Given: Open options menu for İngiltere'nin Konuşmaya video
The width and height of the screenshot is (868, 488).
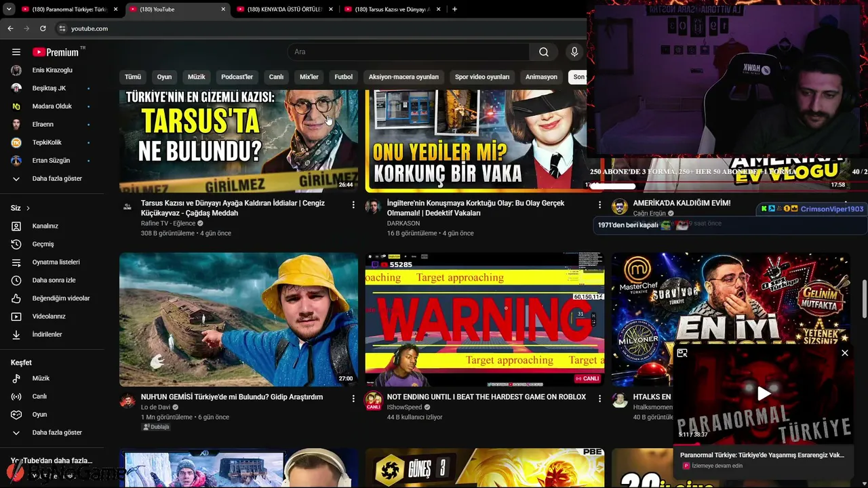Looking at the screenshot, I should click(599, 204).
